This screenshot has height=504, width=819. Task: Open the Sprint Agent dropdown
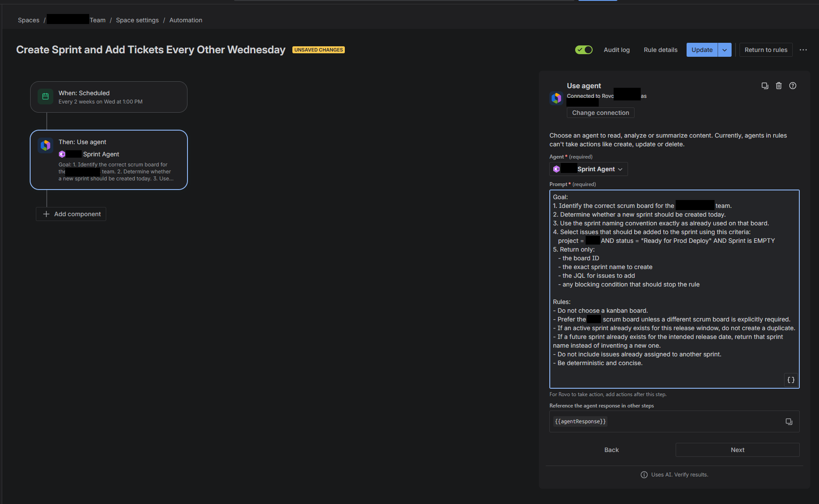coord(588,169)
